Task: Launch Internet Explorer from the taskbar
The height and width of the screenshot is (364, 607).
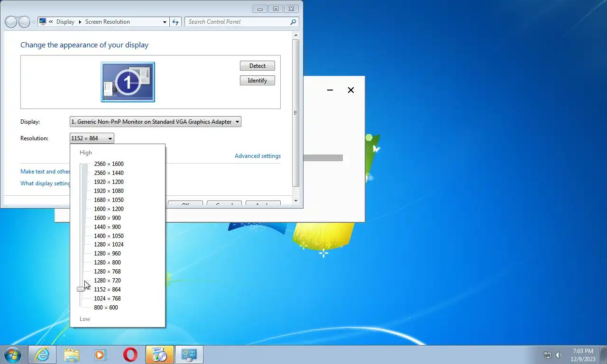Action: 42,355
